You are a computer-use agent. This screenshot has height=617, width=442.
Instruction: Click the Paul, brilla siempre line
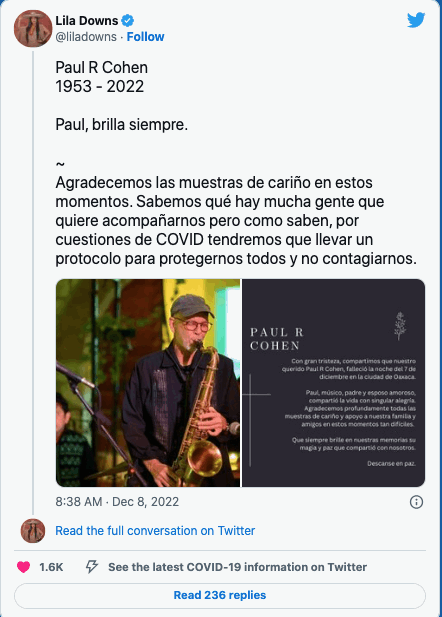[x=122, y=124]
